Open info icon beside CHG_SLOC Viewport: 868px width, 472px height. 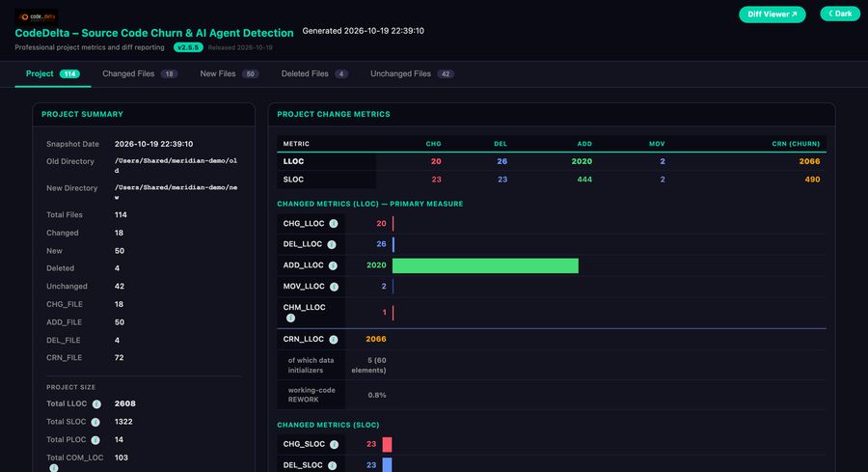[334, 444]
